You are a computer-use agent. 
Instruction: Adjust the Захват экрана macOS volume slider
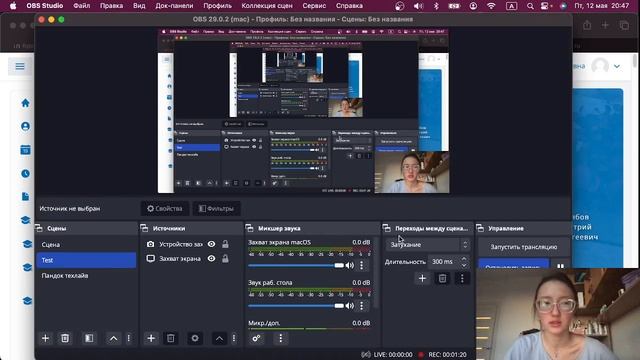(x=296, y=265)
